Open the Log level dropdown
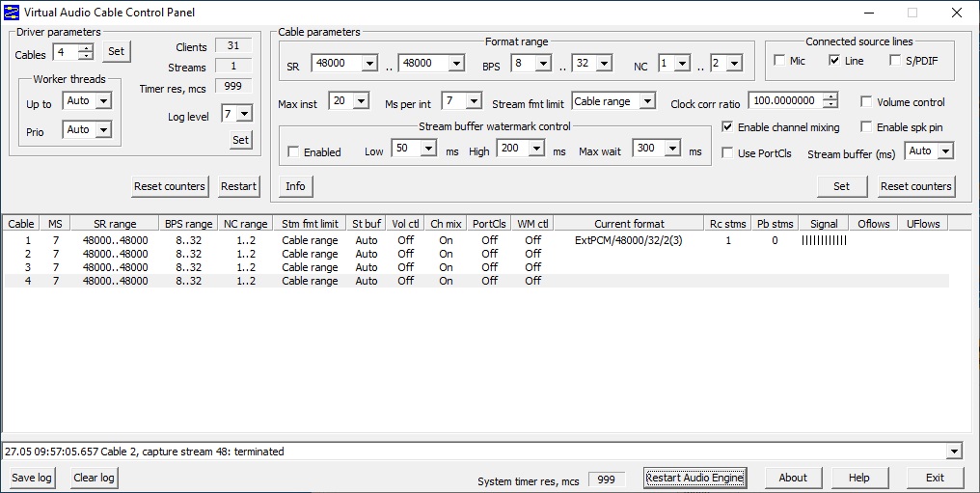This screenshot has width=980, height=493. coord(245,114)
